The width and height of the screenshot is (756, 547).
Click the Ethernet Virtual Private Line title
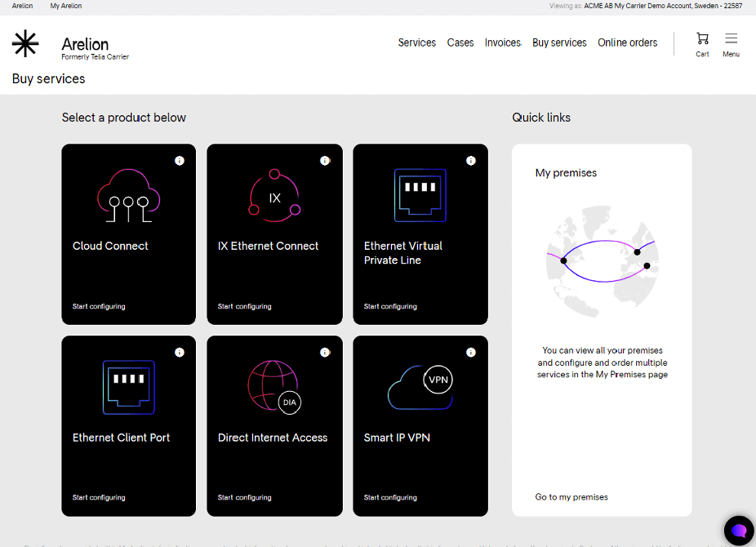click(403, 253)
